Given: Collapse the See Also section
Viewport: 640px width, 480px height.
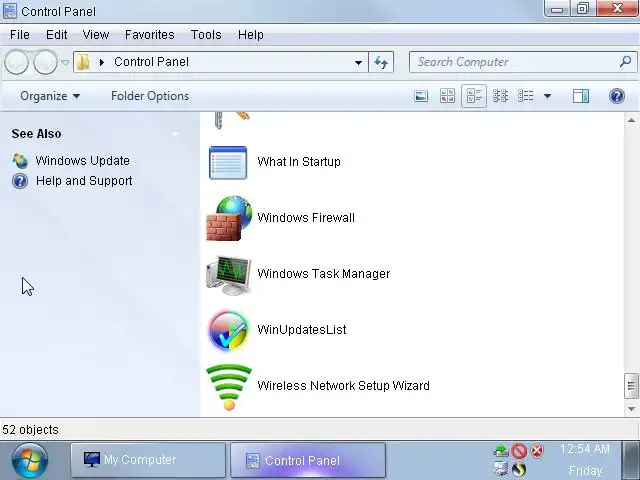Looking at the screenshot, I should click(176, 133).
